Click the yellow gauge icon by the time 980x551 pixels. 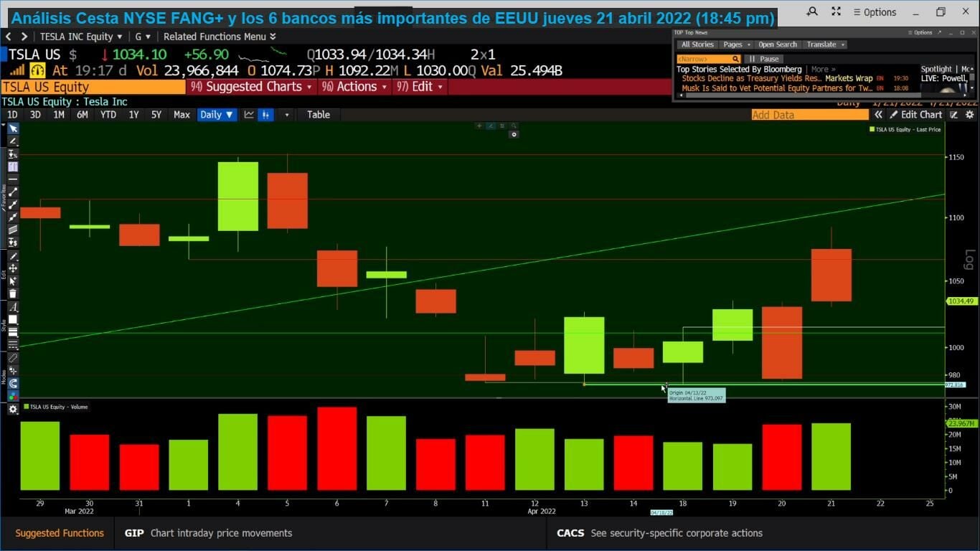coord(38,70)
